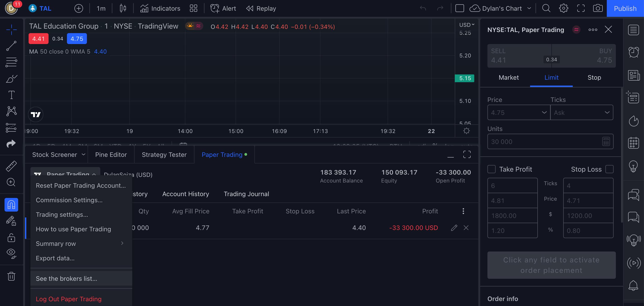This screenshot has width=644, height=306.
Task: Open the Fibonacci retracement tools
Action: click(11, 62)
